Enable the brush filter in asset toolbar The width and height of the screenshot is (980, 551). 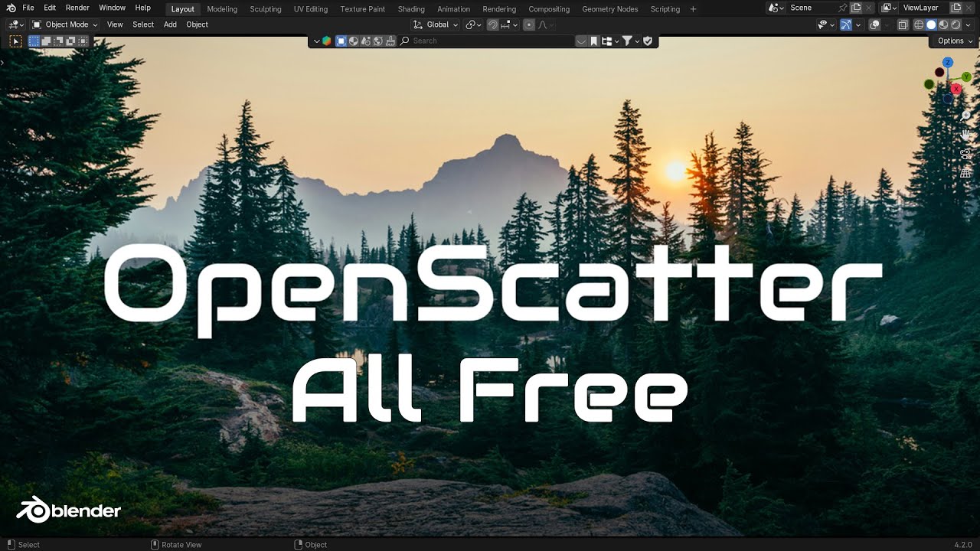[x=390, y=41]
